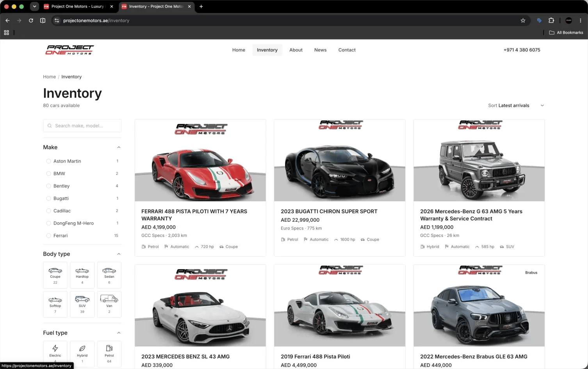Viewport: 588px width, 369px height.
Task: Collapse the Fuel type filter section
Action: coord(119,333)
